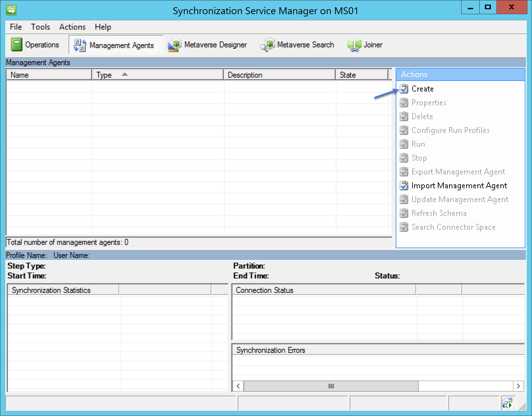Click the horizontal scrollbar thumb
Screen dimensions: 532x416
(331, 386)
